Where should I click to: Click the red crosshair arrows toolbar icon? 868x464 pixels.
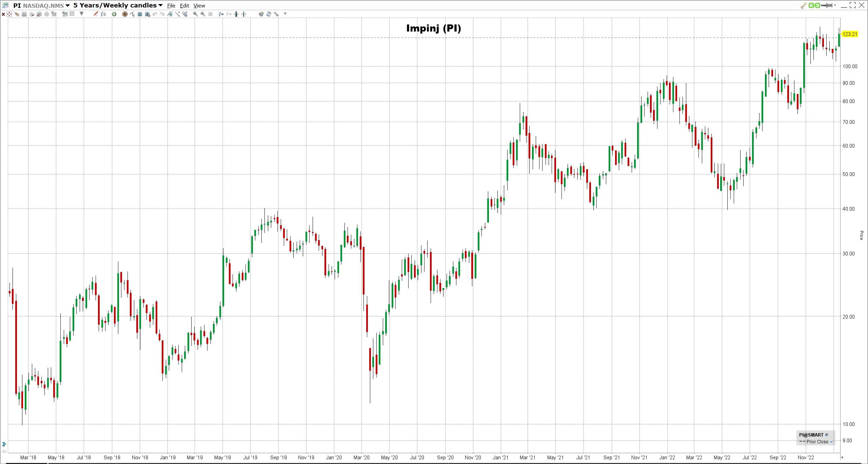[9, 14]
